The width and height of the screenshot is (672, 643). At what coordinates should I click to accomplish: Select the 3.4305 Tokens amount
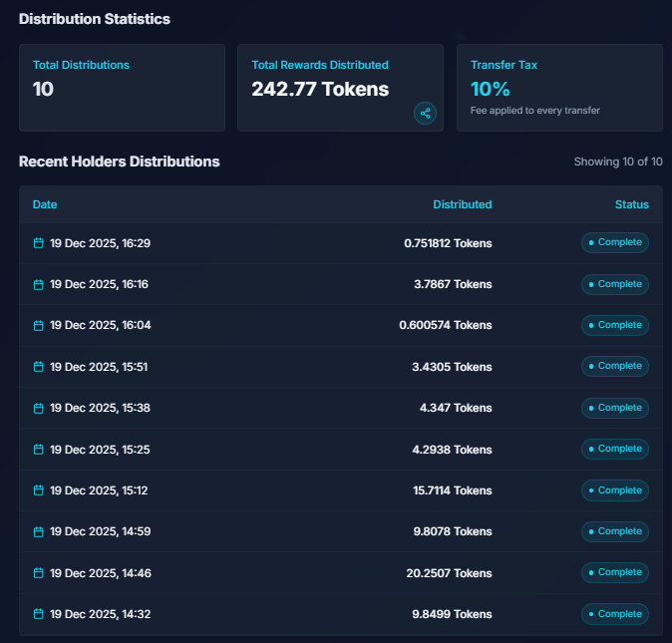click(452, 367)
